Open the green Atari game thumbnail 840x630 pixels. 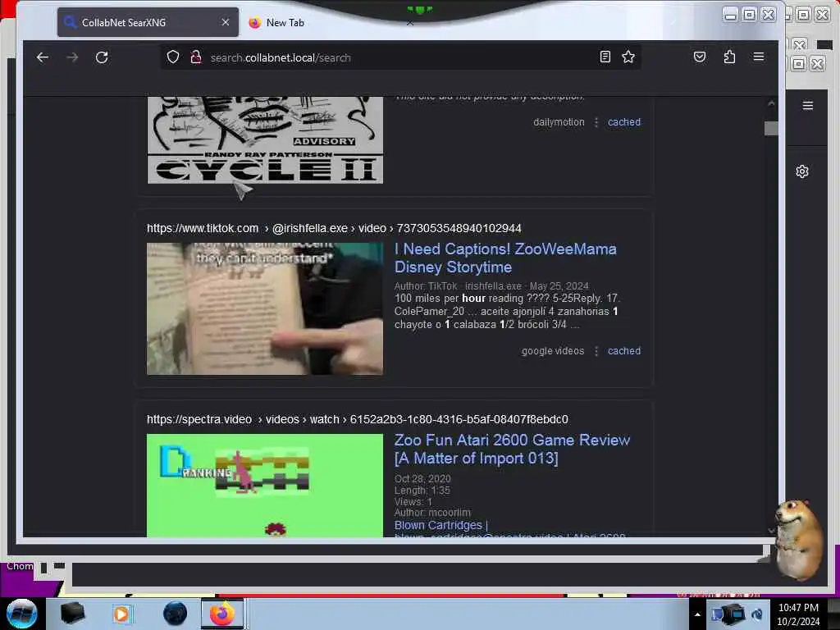[x=265, y=486]
